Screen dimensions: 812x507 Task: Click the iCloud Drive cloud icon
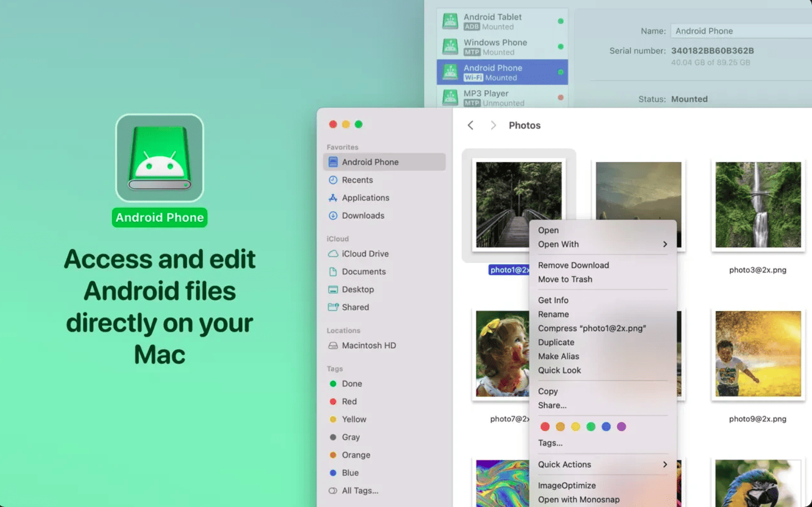point(333,254)
